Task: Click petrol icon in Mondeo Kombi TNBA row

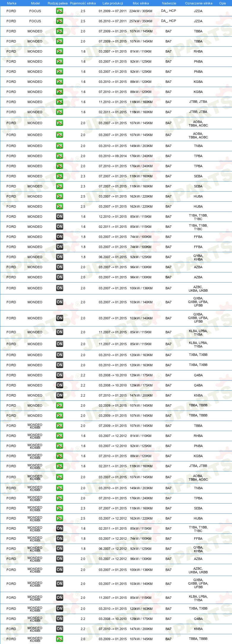Action: (x=59, y=488)
